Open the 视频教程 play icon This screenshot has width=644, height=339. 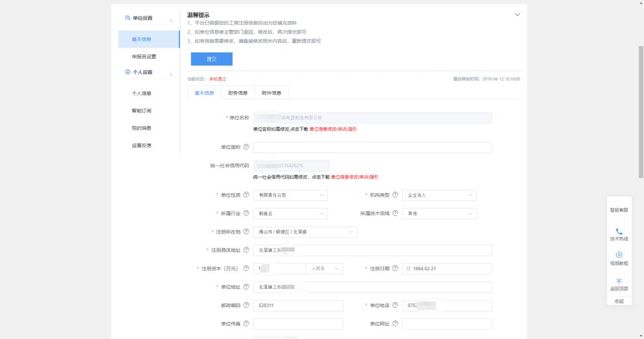coord(618,255)
